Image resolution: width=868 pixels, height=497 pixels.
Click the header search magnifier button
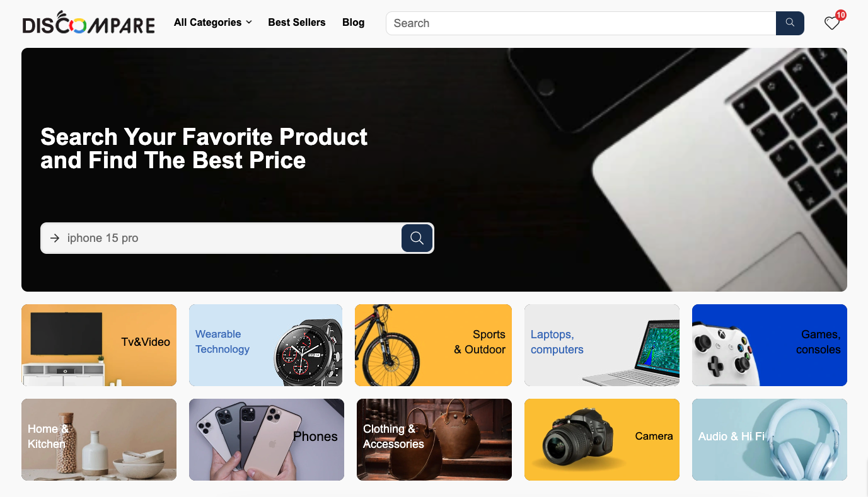pos(790,23)
